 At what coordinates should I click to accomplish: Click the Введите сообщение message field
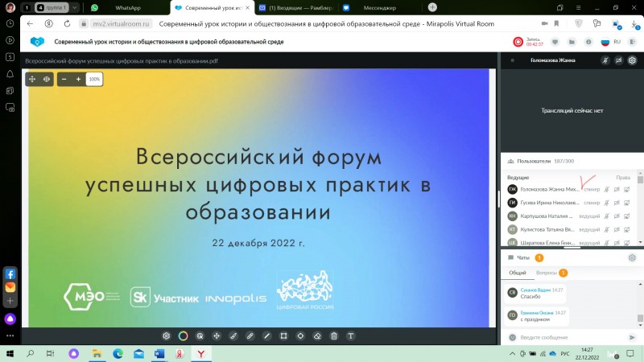point(563,337)
